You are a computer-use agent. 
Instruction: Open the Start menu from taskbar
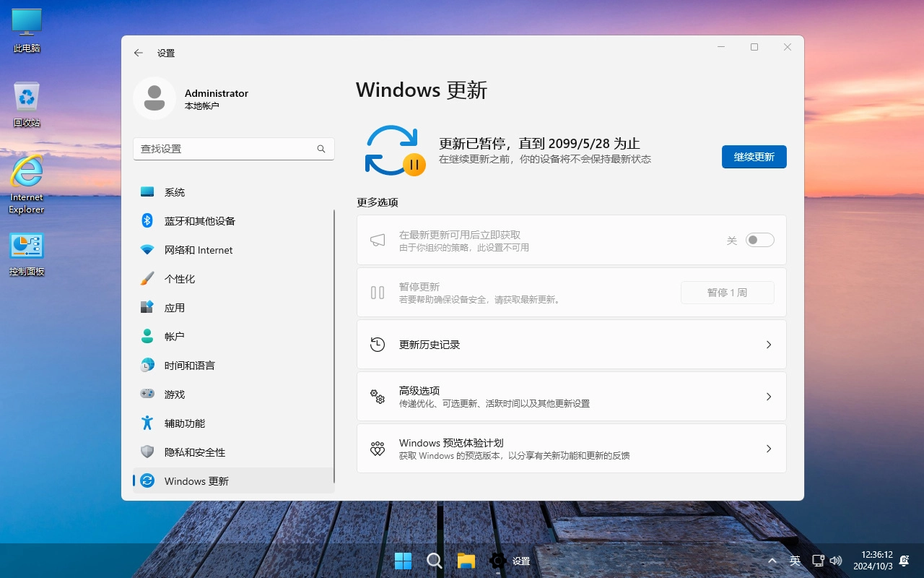403,560
